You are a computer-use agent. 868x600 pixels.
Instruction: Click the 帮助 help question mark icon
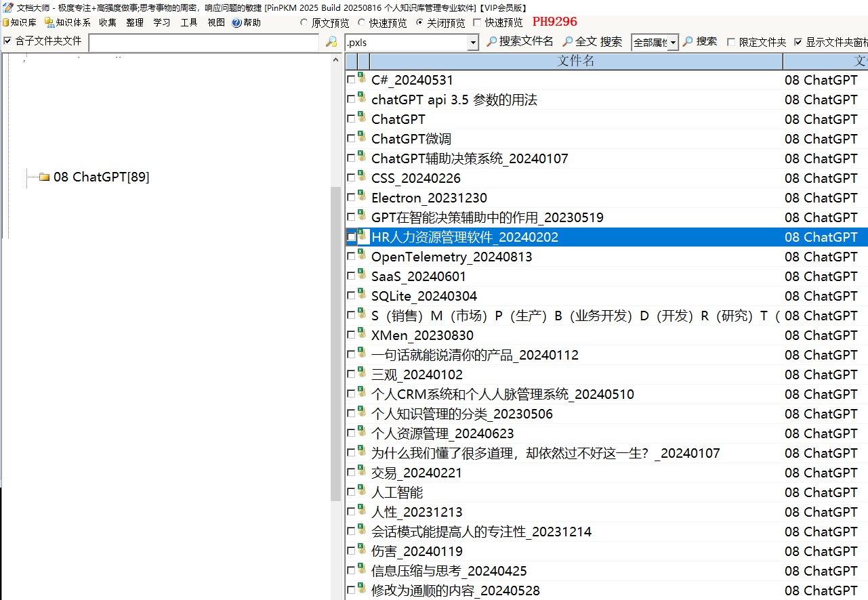click(236, 23)
